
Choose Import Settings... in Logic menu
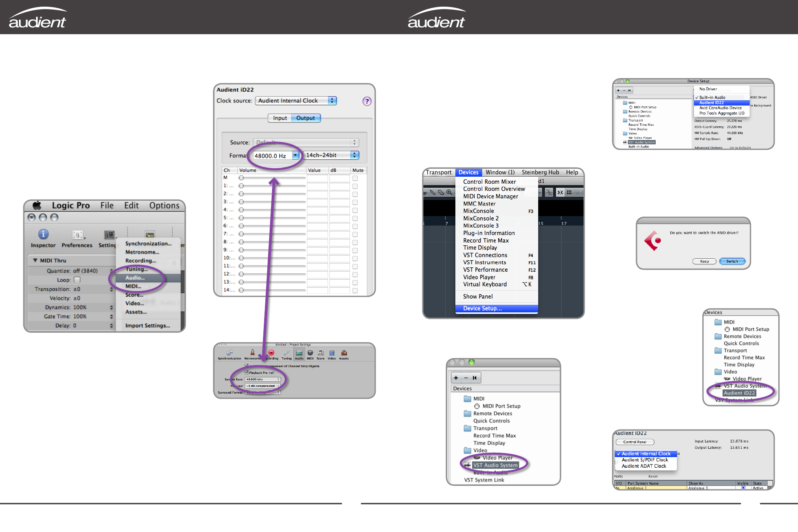tap(147, 326)
